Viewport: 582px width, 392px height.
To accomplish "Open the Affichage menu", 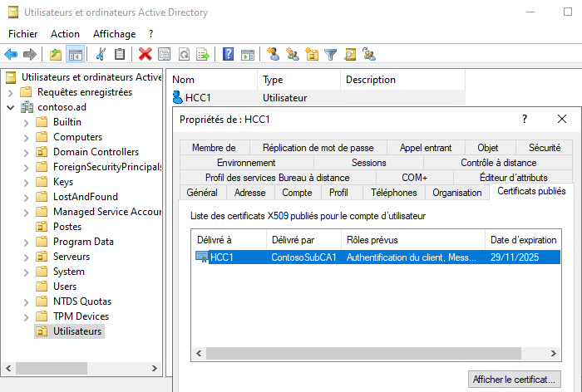I will pyautogui.click(x=115, y=34).
